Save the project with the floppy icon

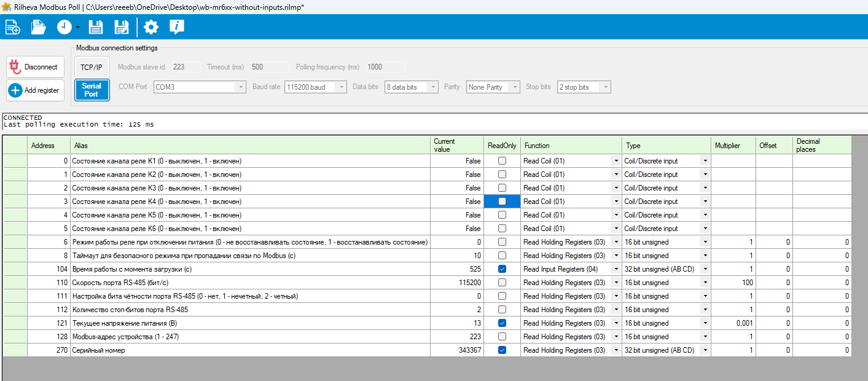[x=96, y=27]
